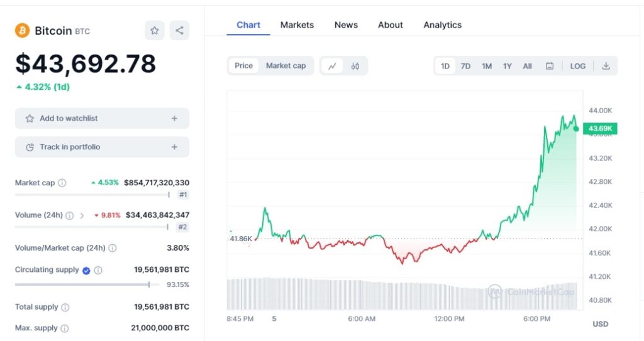This screenshot has width=644, height=341.
Task: Switch to candlestick chart icon
Action: click(355, 66)
